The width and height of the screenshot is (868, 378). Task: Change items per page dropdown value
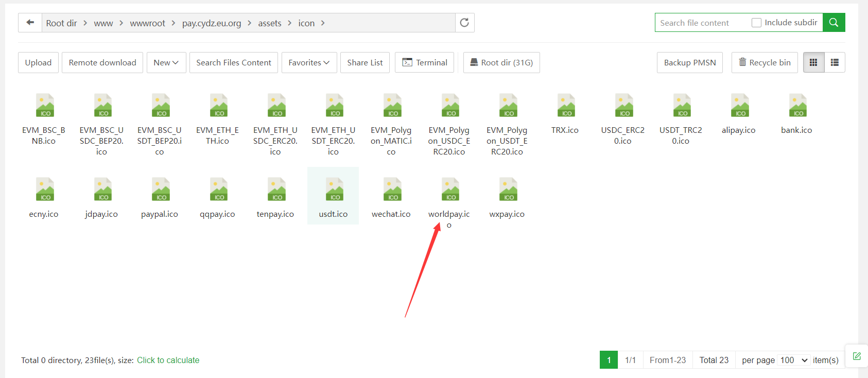pos(793,360)
